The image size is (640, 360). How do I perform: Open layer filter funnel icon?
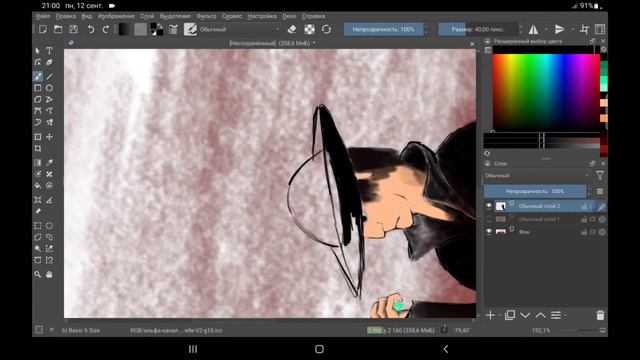click(600, 176)
